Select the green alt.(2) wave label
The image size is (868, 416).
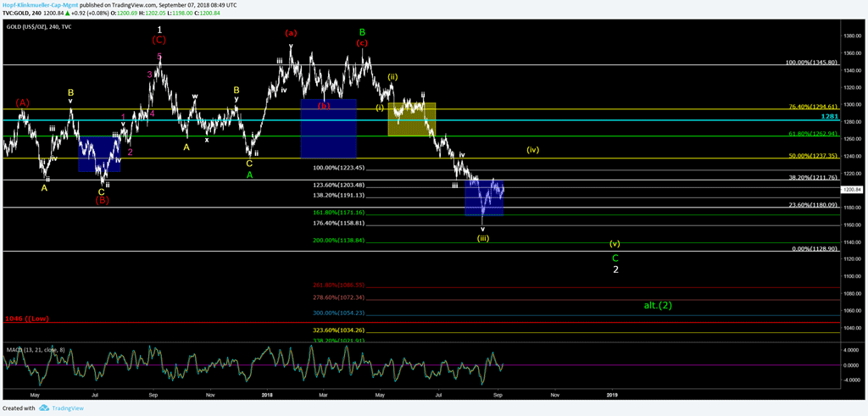tap(657, 305)
